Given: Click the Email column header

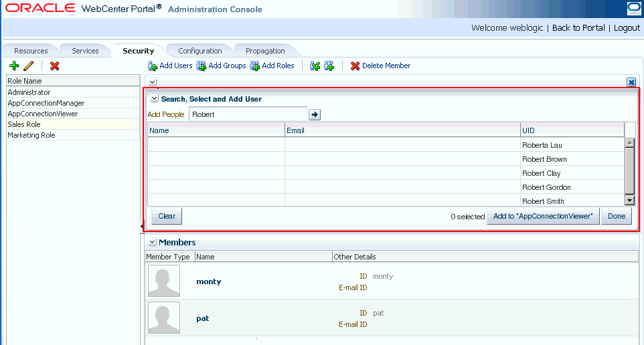Looking at the screenshot, I should (x=402, y=130).
